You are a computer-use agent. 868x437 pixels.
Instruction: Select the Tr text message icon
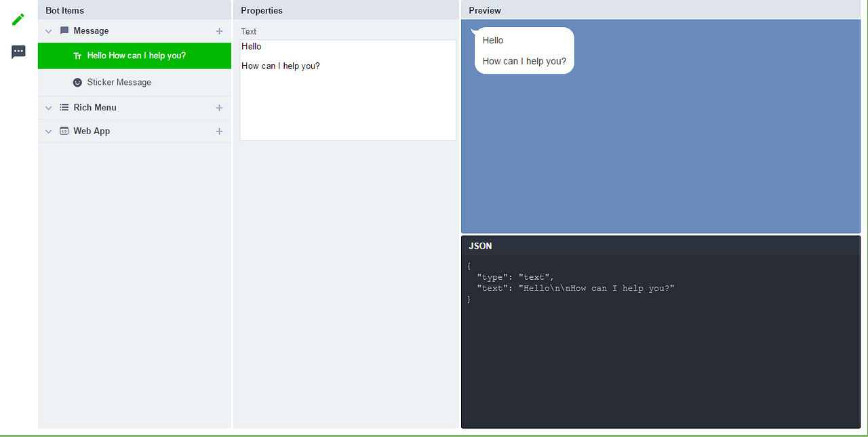pyautogui.click(x=77, y=56)
